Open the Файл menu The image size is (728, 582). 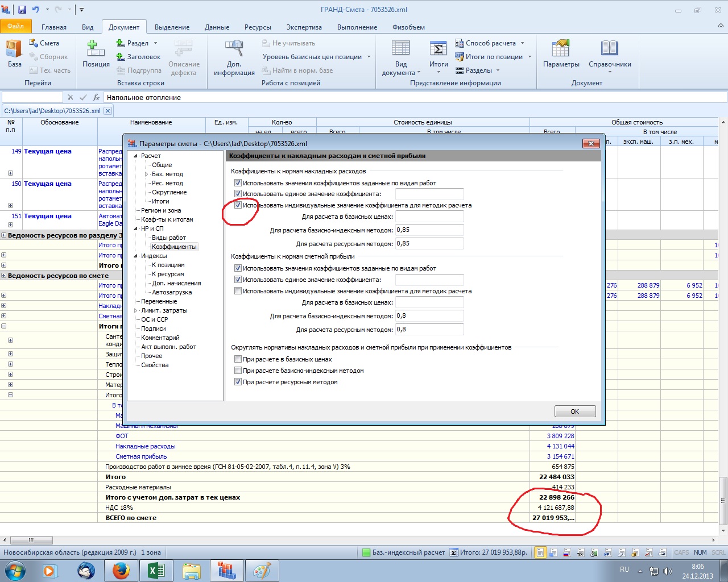(x=16, y=26)
